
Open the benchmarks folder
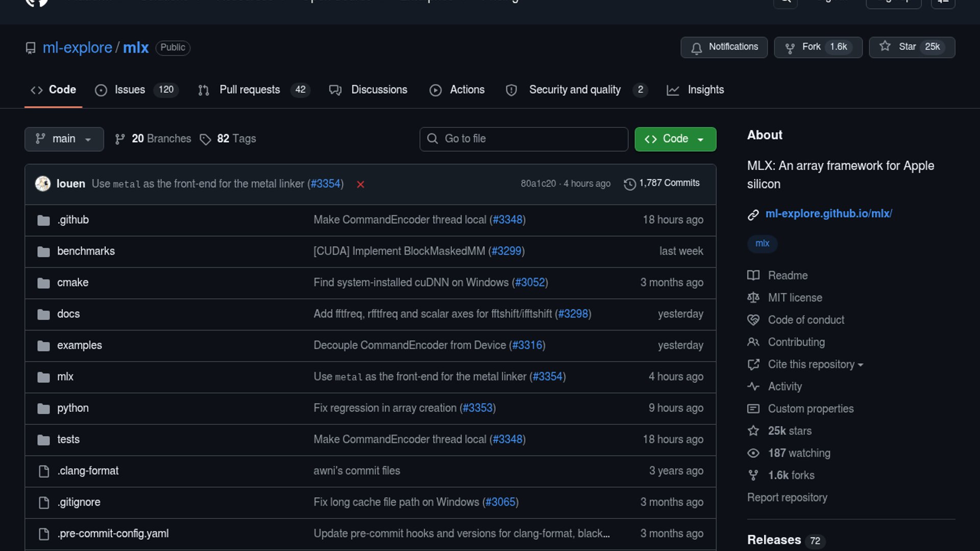pyautogui.click(x=86, y=251)
